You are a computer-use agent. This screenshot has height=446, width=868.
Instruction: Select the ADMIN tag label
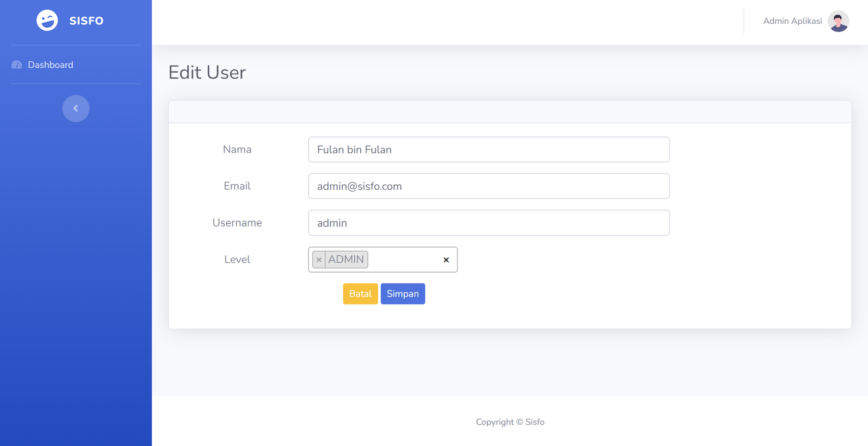[346, 260]
